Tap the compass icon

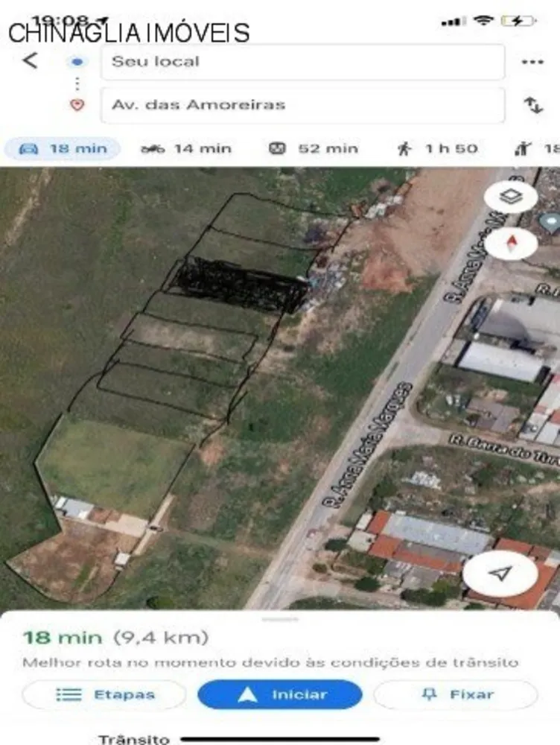click(511, 244)
